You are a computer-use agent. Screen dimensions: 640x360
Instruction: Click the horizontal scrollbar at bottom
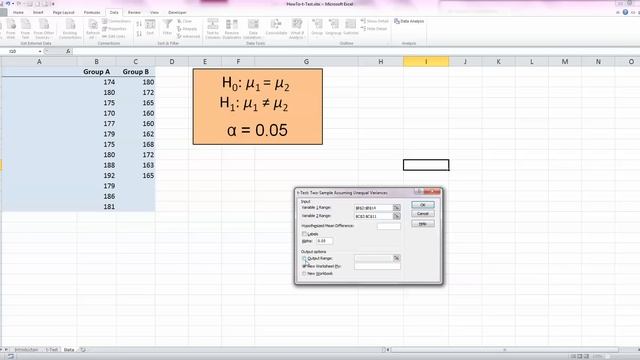[504, 350]
